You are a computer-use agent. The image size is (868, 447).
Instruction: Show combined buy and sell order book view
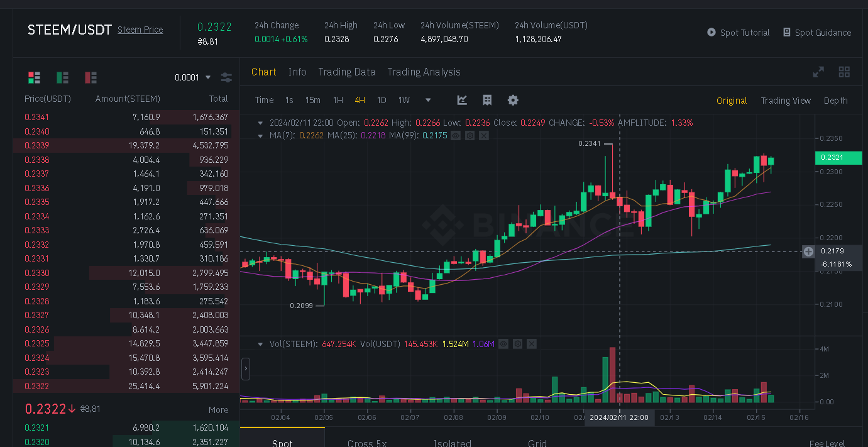point(34,77)
